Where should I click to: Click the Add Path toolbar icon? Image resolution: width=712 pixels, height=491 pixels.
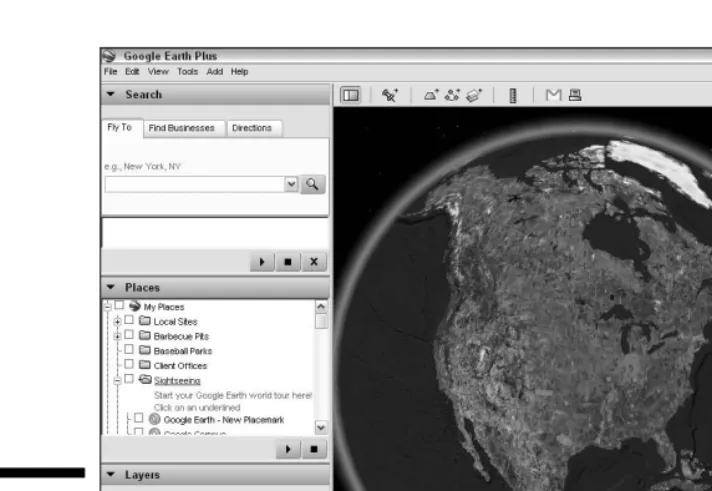[452, 95]
